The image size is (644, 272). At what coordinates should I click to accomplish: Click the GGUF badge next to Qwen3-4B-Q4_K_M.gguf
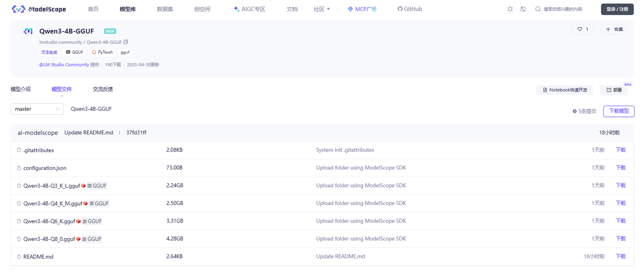pyautogui.click(x=99, y=203)
